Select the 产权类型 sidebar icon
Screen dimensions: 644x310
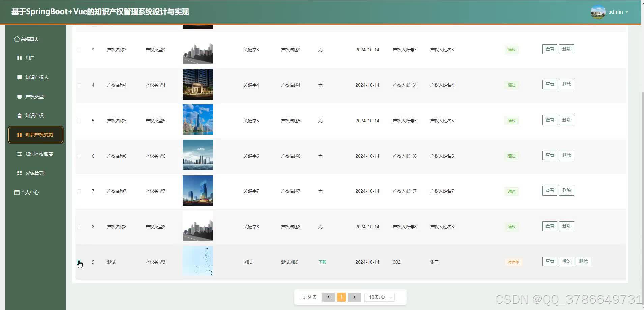(x=19, y=96)
